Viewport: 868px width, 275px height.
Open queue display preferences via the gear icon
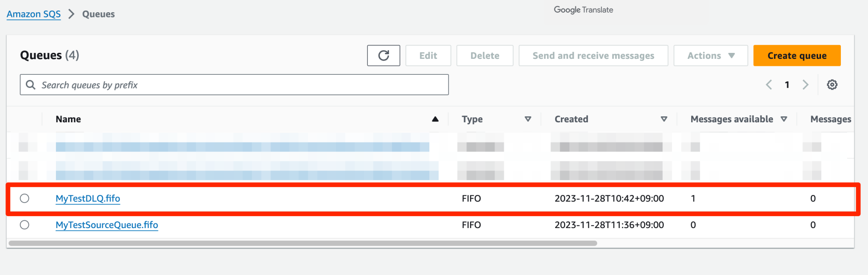click(x=832, y=85)
